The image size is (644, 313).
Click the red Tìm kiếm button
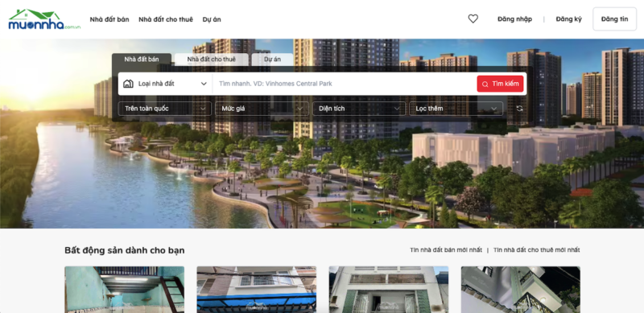click(x=500, y=84)
